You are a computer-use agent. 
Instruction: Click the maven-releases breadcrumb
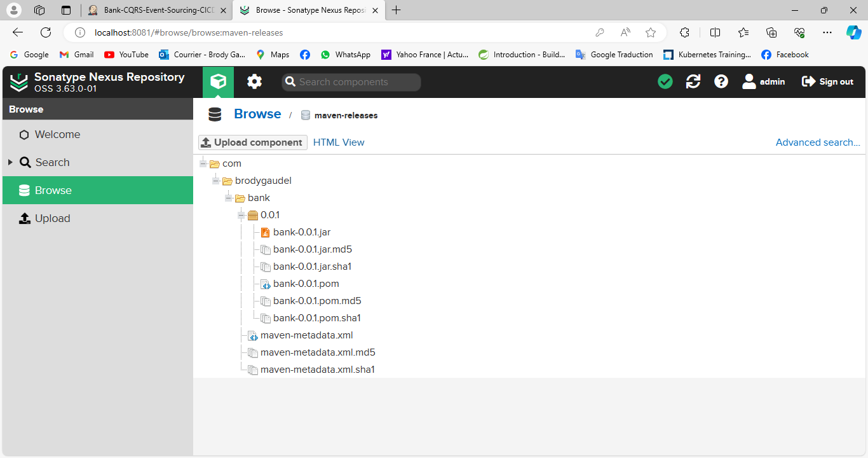click(339, 115)
